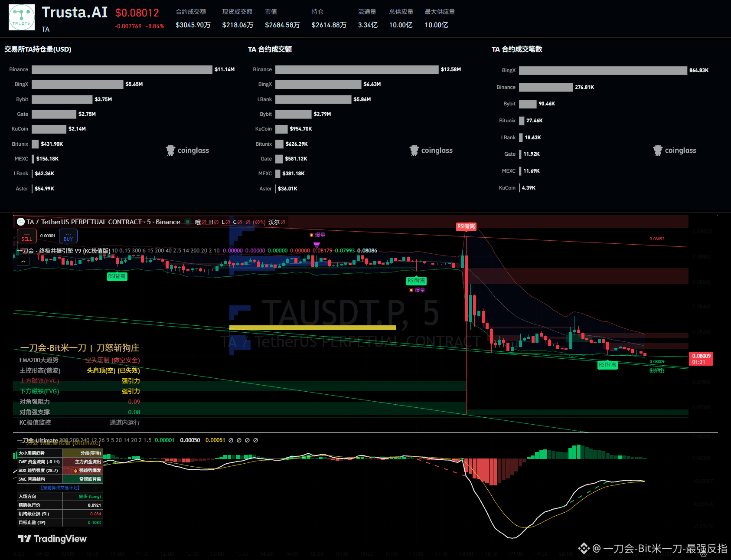Click the Bybit bar in 交易所TA持仓量 chart
This screenshot has height=560, width=731.
62,99
